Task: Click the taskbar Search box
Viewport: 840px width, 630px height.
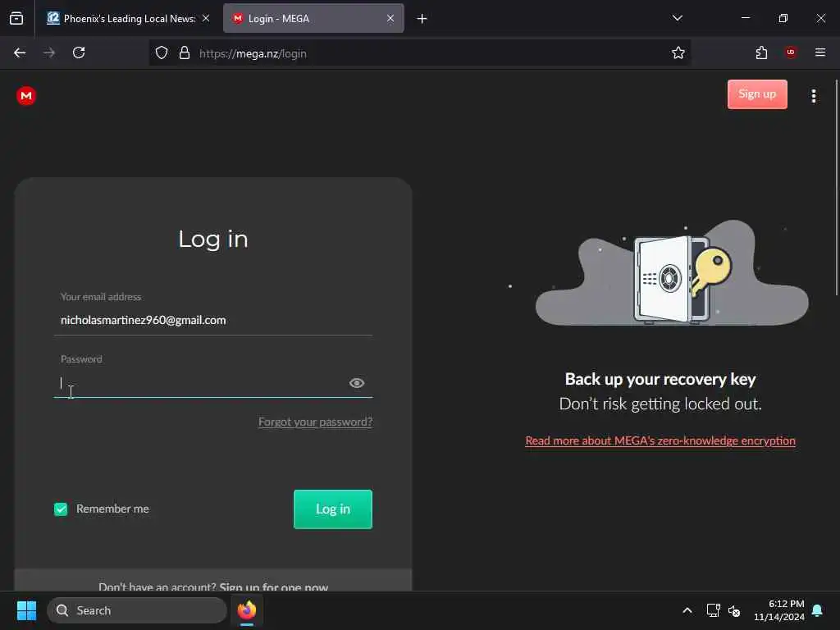Action: point(137,610)
